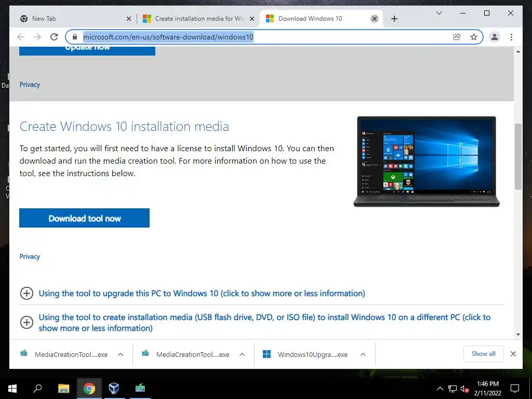This screenshot has width=532, height=399.
Task: Share this page using the share icon
Action: (x=457, y=37)
